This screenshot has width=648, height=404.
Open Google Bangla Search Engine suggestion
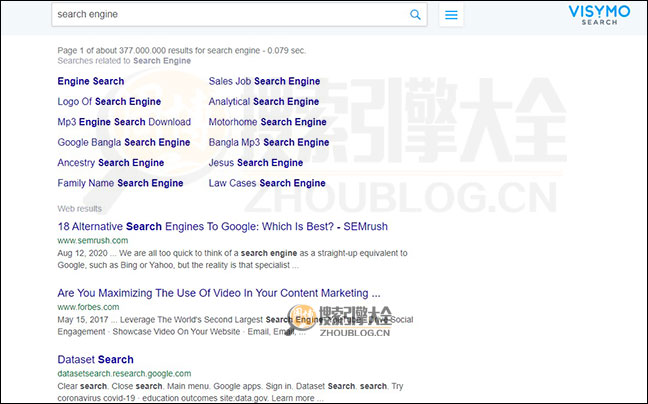(124, 142)
